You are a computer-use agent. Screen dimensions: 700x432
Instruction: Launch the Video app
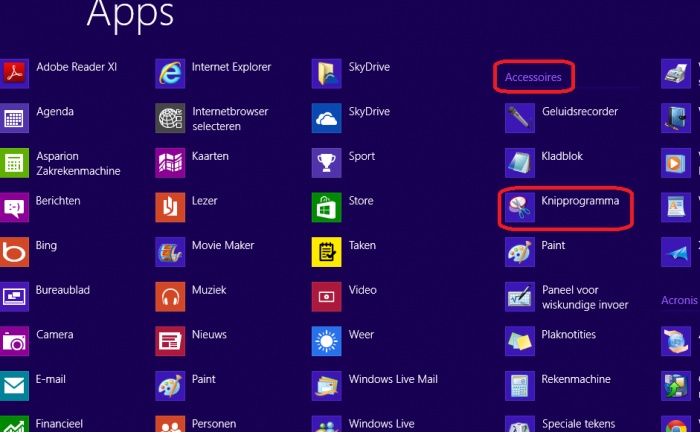(344, 296)
